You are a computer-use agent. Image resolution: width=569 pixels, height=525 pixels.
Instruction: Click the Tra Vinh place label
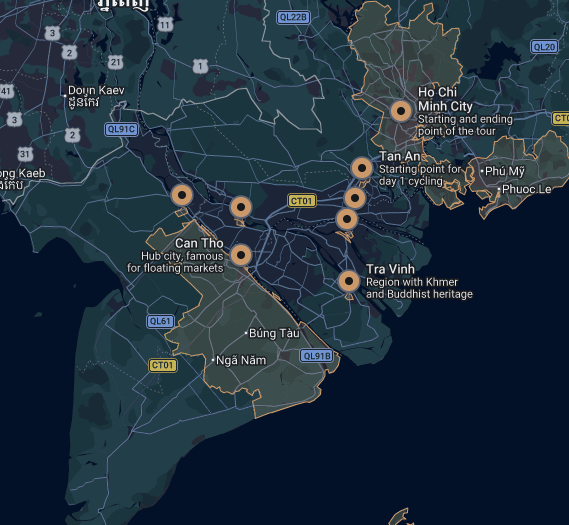click(x=390, y=269)
